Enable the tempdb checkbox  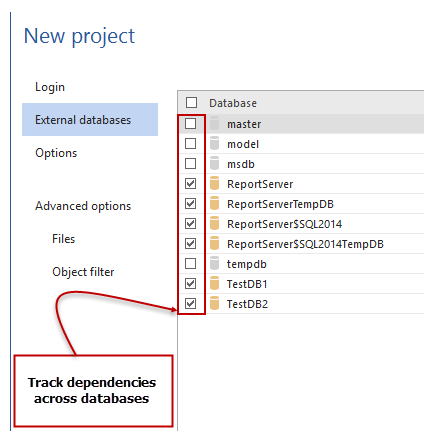point(190,264)
